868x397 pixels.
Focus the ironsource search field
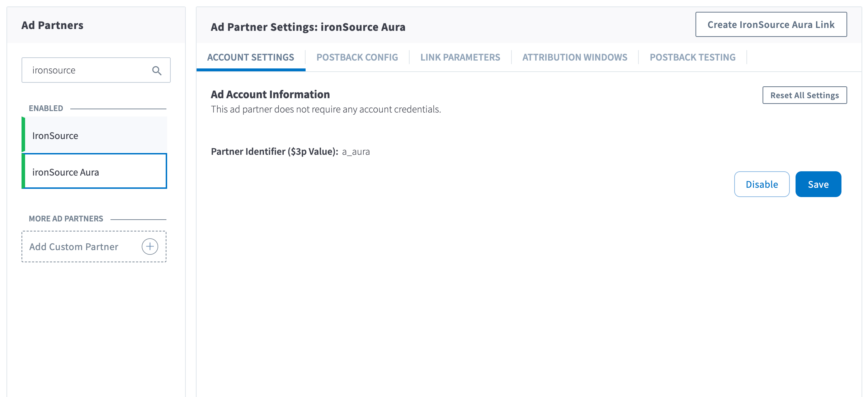88,70
